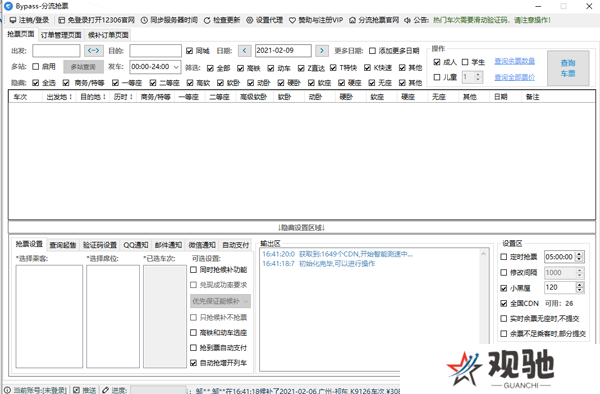
Task: Enable 同时抢候补功能 checkbox
Action: click(194, 270)
